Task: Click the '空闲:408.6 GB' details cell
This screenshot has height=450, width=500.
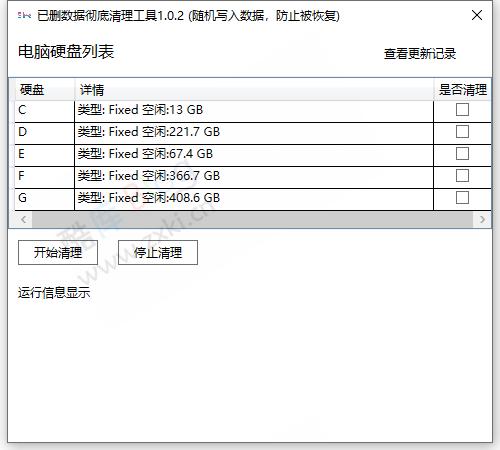Action: click(x=254, y=199)
